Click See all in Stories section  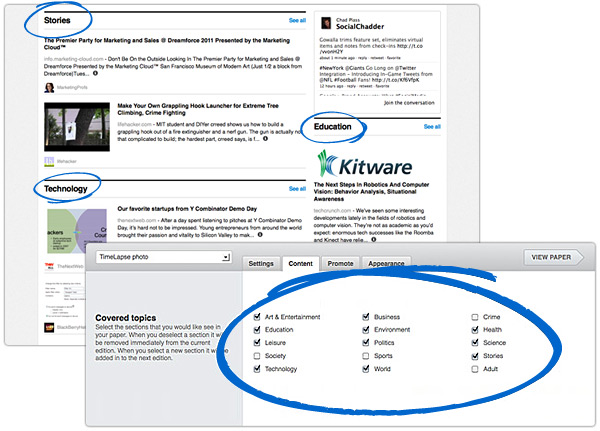click(297, 20)
